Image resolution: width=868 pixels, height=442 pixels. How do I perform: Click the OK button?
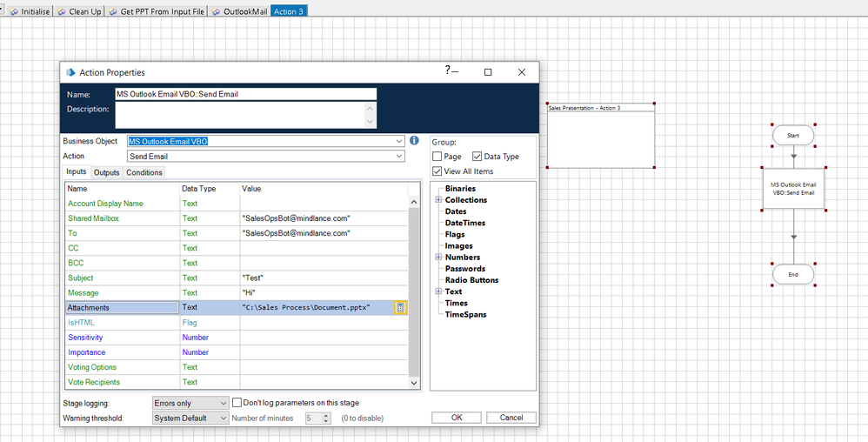click(x=457, y=418)
